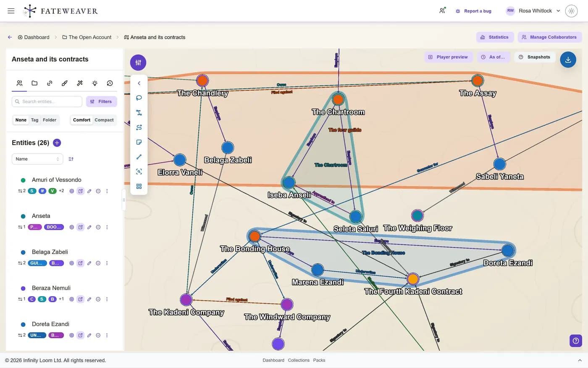Viewport: 588px width, 368px height.
Task: Open the magic wand tab
Action: click(80, 83)
